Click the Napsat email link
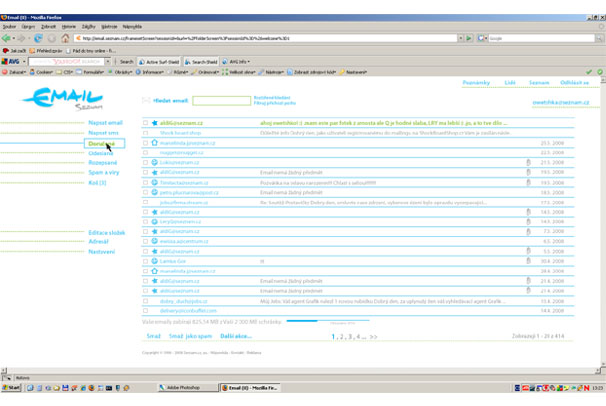This screenshot has height=406, width=606. (x=105, y=122)
